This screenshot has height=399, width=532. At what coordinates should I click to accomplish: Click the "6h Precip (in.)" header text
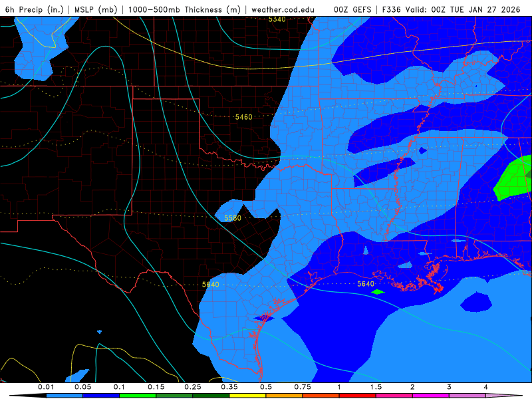coord(35,9)
